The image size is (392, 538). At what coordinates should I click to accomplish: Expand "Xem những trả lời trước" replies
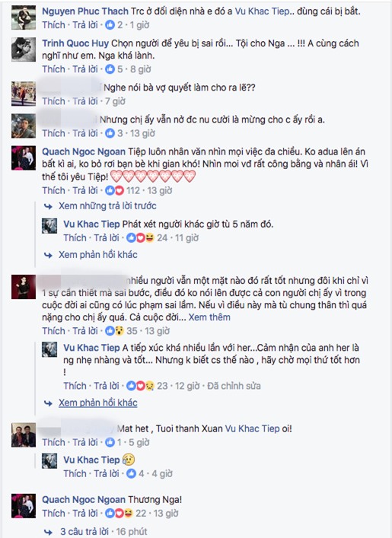(x=107, y=206)
